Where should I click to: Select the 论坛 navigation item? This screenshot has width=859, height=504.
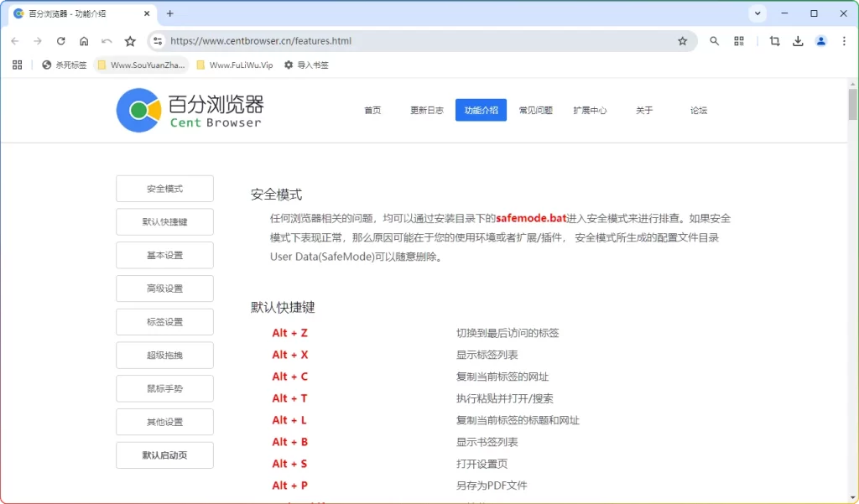[x=699, y=110]
